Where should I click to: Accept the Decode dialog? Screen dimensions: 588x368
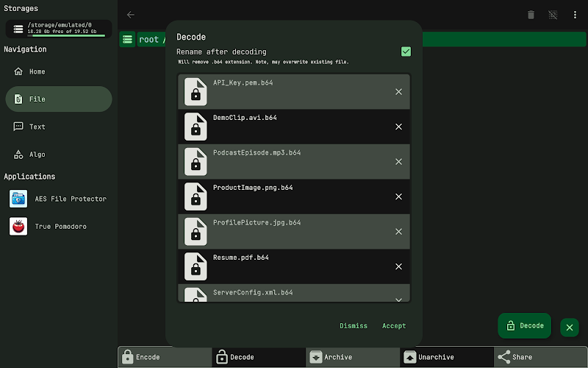[394, 325]
